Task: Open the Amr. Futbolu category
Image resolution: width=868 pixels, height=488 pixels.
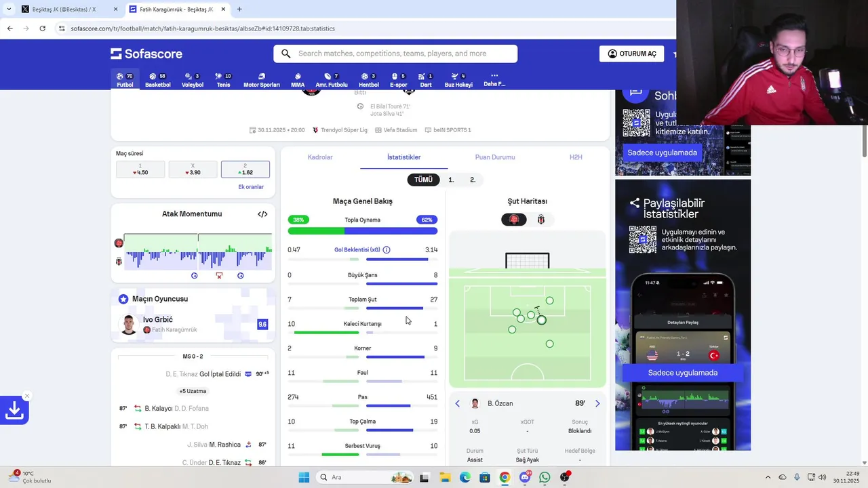Action: click(332, 79)
